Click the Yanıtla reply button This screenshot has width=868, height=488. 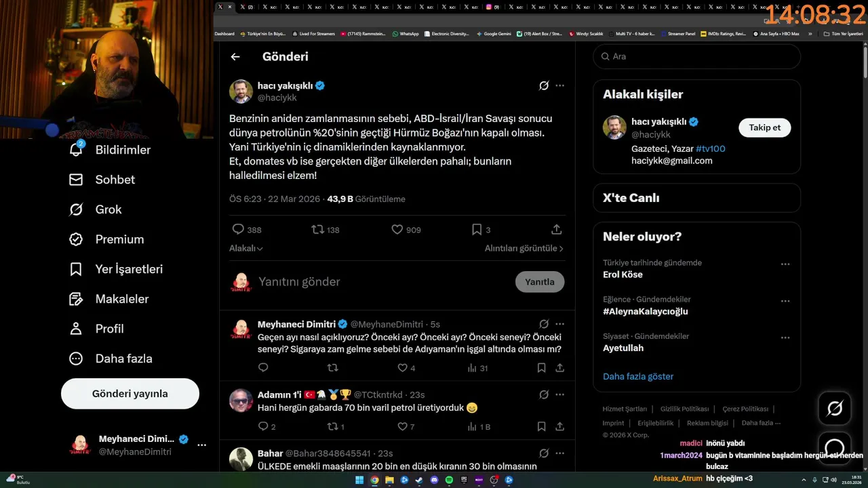pos(540,282)
